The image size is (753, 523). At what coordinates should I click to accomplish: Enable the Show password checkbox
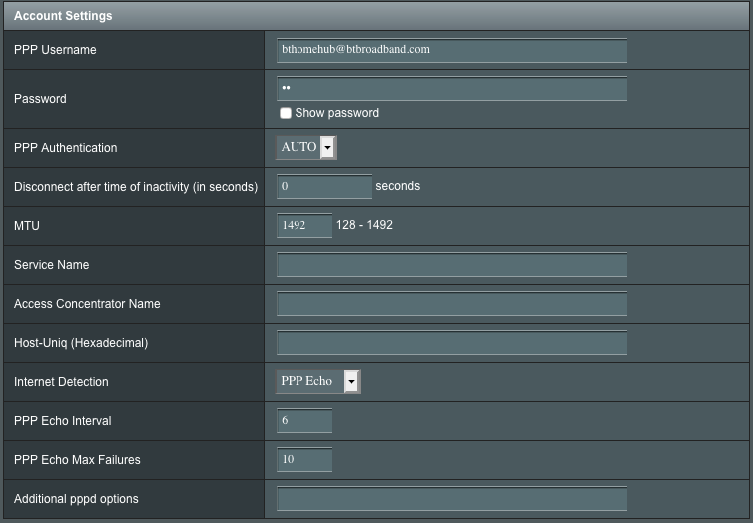click(286, 114)
